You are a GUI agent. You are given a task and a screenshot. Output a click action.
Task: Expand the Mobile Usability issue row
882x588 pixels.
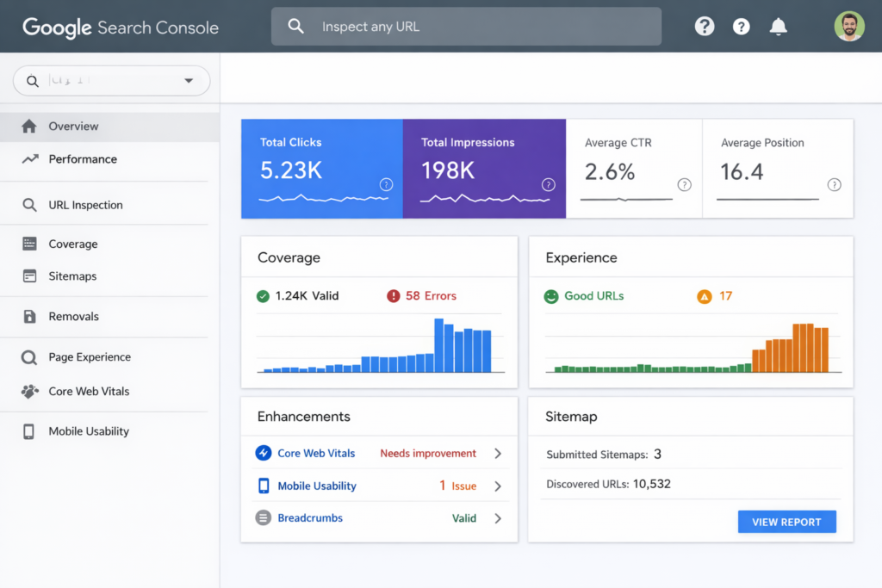[x=497, y=486]
